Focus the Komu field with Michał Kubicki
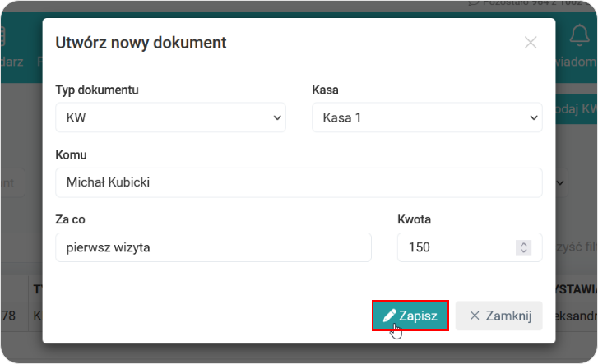The width and height of the screenshot is (598, 364). (x=299, y=182)
